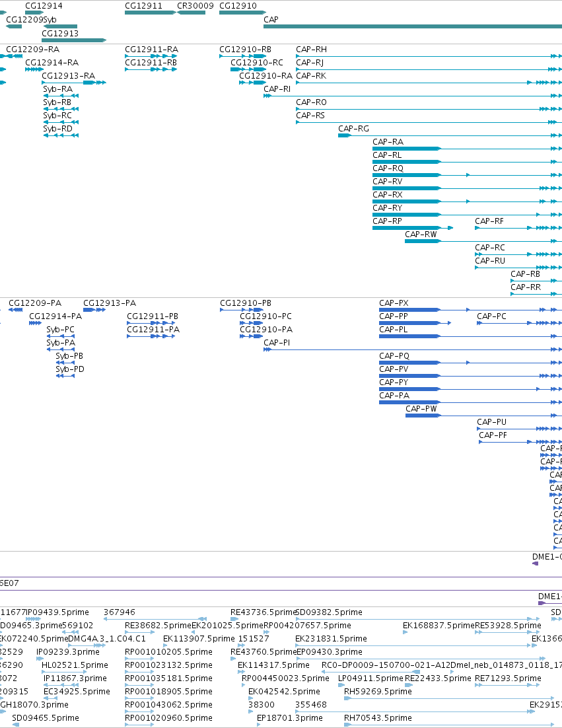The image size is (562, 728).
Task: Open protein CG12910-PC
Action: (x=266, y=316)
